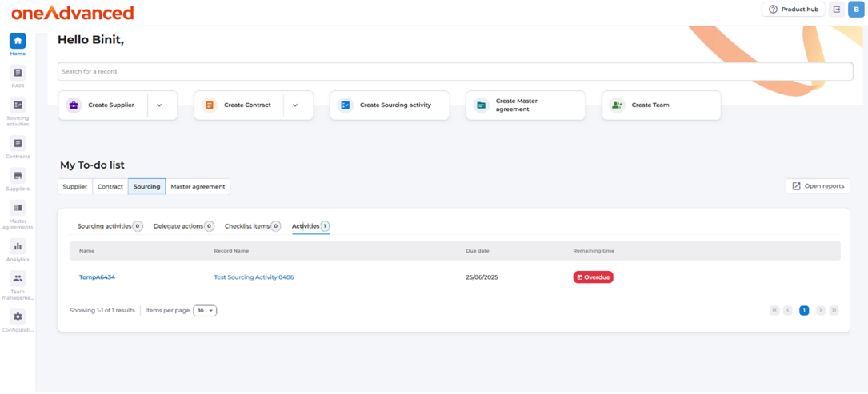This screenshot has width=868, height=394.
Task: Open the Analytics sidebar icon
Action: coord(18,246)
